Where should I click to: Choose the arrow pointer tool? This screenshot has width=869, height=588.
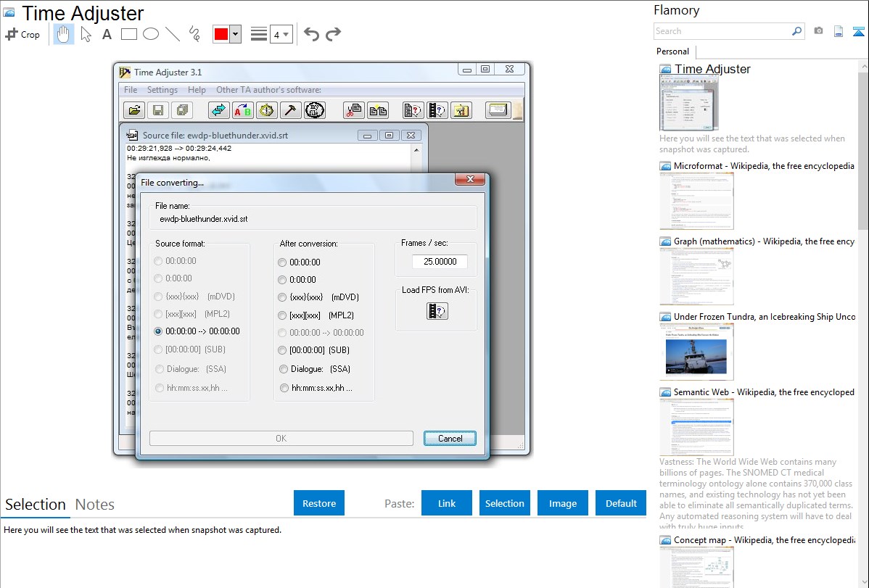(86, 34)
